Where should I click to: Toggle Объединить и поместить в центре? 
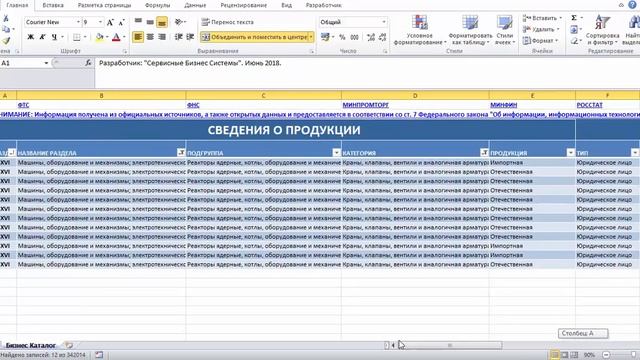coord(255,37)
